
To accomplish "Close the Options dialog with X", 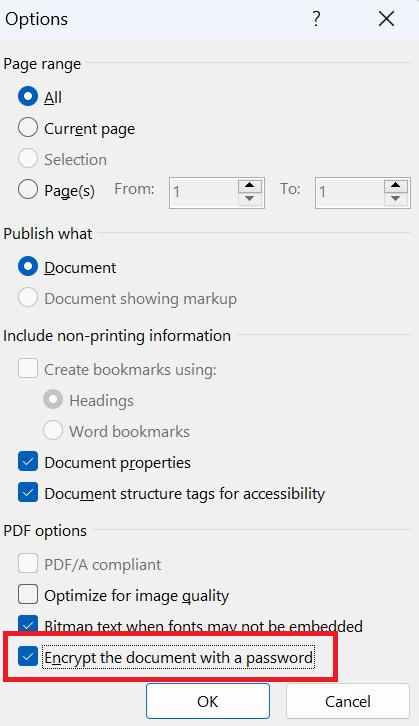I will pos(386,19).
